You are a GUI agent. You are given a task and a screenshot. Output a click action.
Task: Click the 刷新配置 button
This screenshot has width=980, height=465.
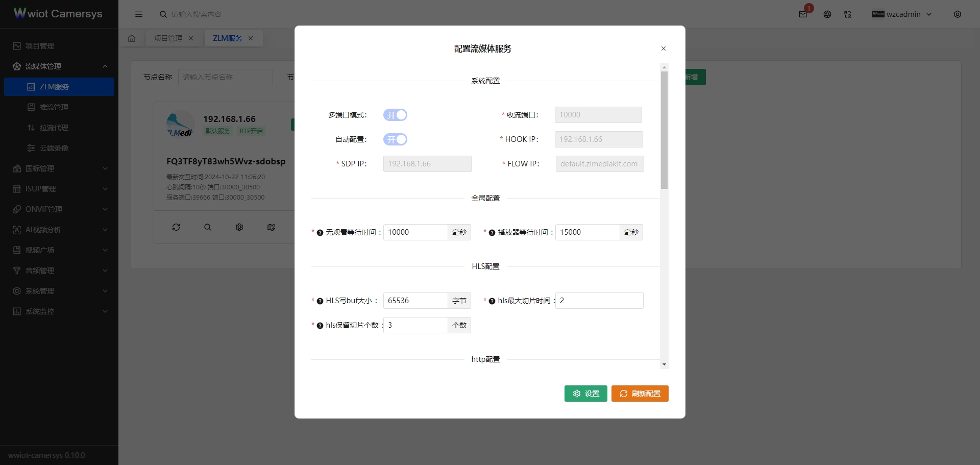click(640, 394)
